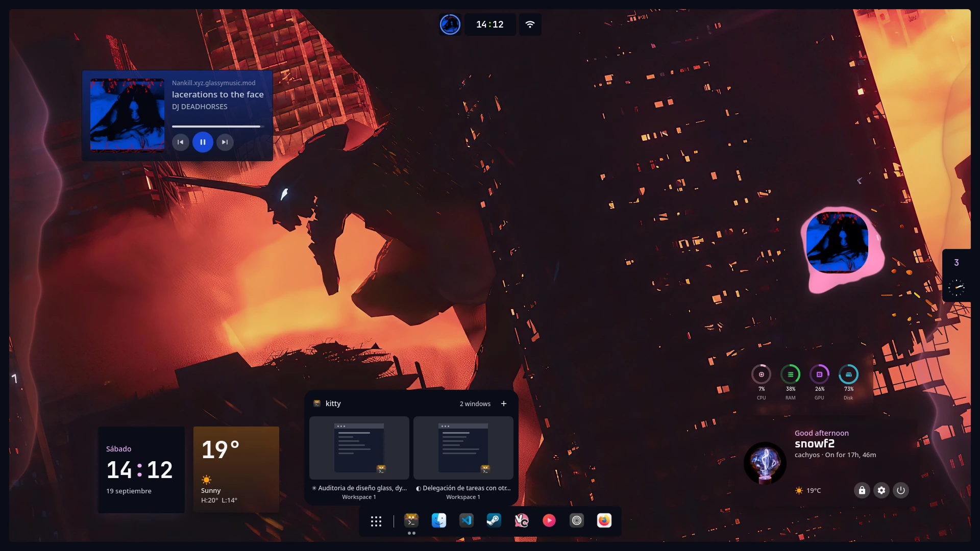Click the Disk usage ring
The image size is (980, 551).
click(849, 374)
